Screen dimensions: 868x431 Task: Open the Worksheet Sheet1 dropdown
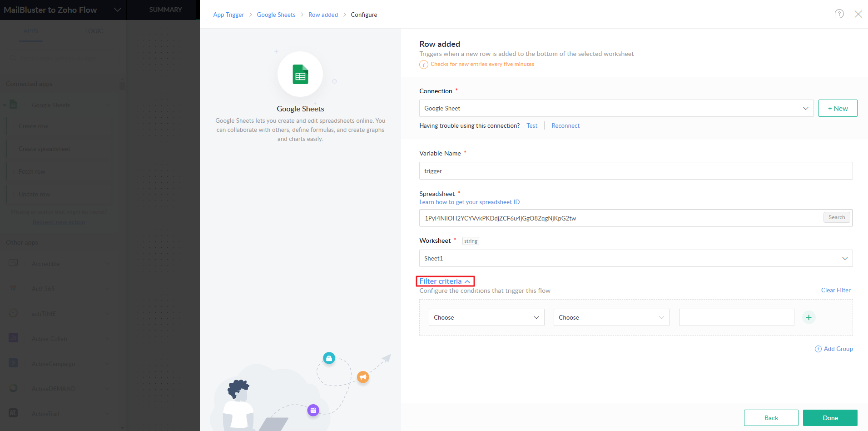pyautogui.click(x=635, y=258)
